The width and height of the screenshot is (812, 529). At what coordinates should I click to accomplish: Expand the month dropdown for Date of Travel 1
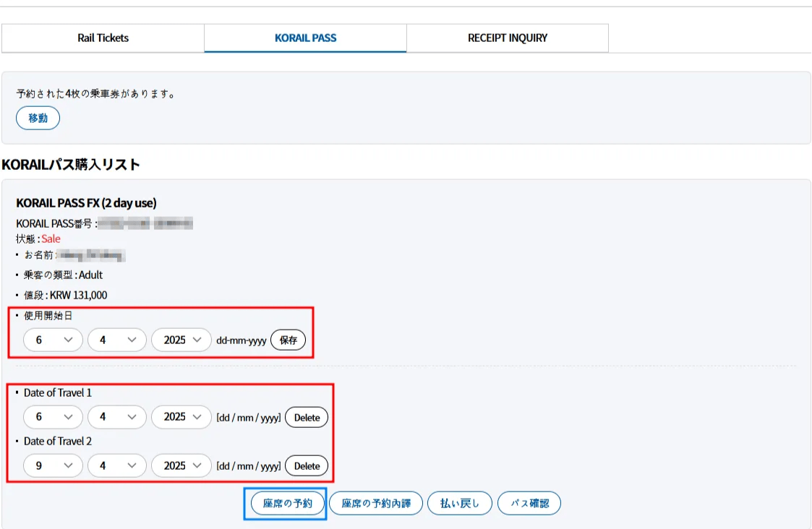[x=116, y=417]
